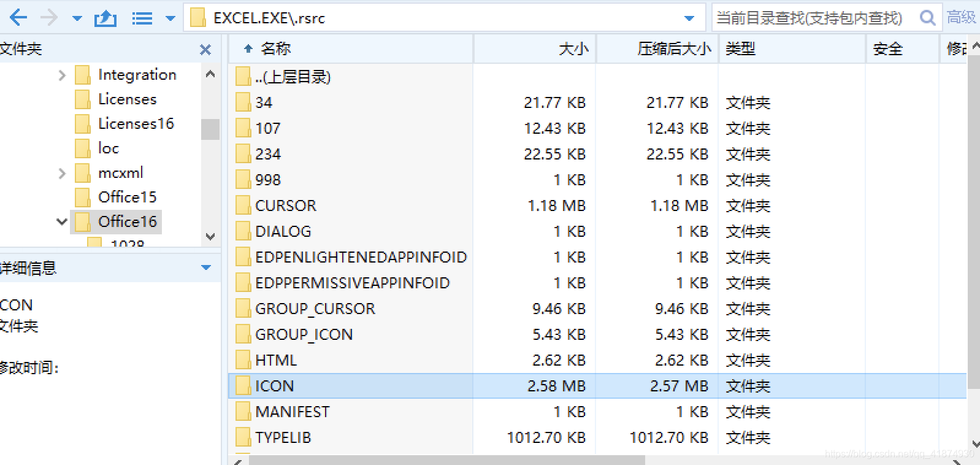Click folder icon beside GROUP_ICON

(x=243, y=334)
